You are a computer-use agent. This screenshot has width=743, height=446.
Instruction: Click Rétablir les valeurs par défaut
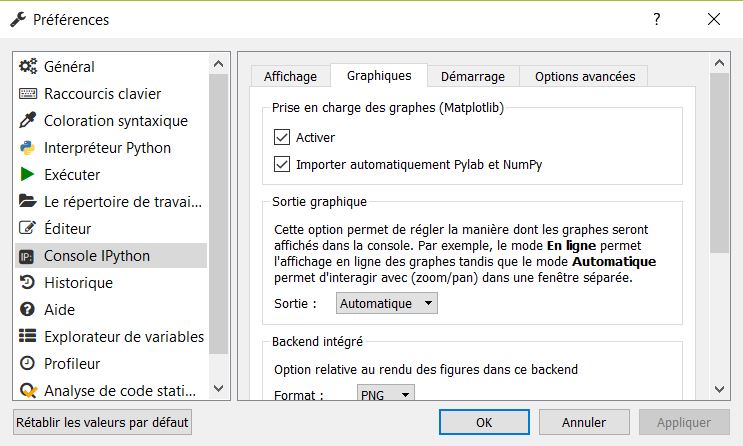pyautogui.click(x=102, y=422)
